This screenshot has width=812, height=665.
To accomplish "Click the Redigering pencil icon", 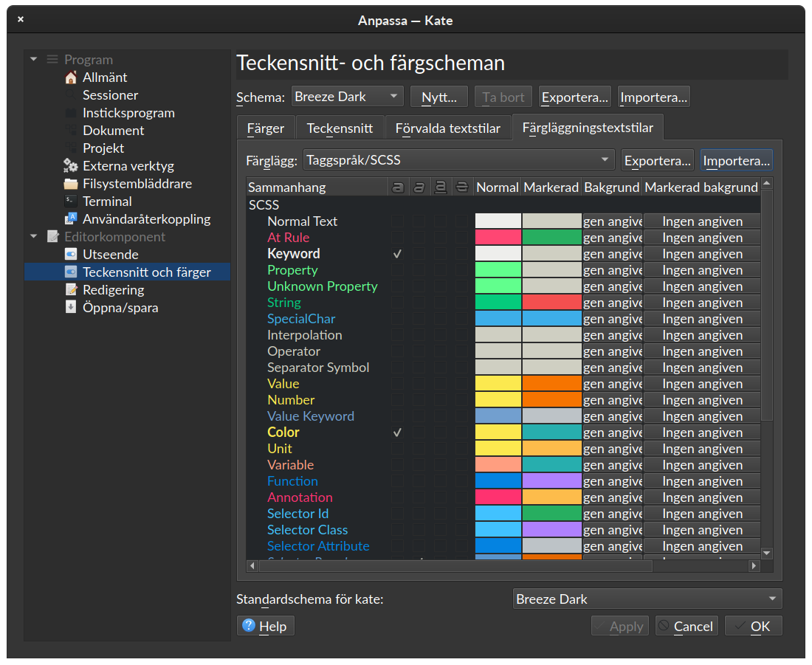I will 70,289.
